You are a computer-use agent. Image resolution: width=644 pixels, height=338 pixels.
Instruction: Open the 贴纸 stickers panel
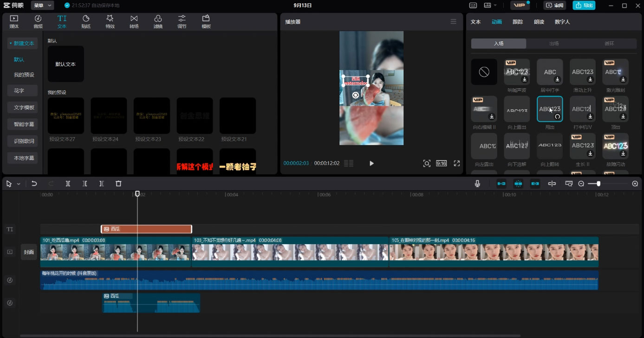coord(86,21)
